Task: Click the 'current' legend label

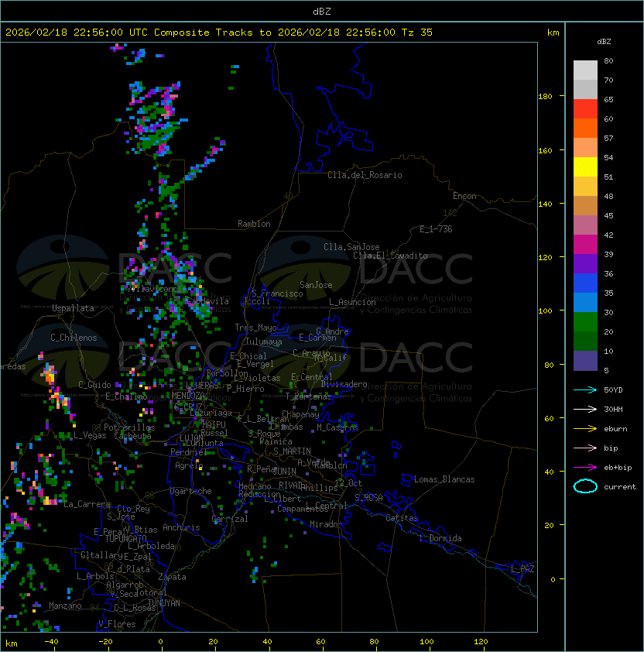Action: (x=620, y=487)
